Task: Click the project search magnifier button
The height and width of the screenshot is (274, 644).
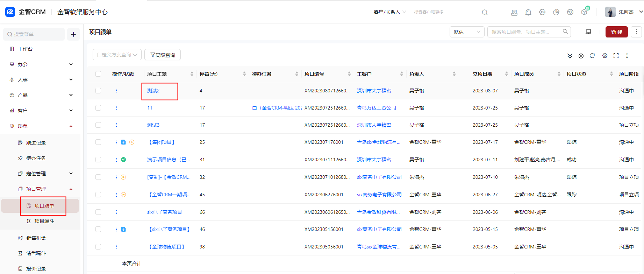Action: (x=565, y=32)
